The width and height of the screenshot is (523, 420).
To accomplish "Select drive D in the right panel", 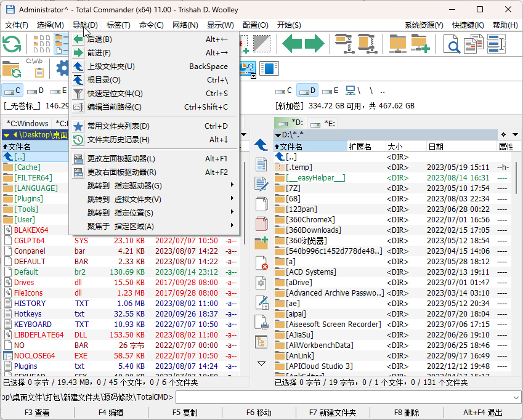I will click(x=307, y=91).
